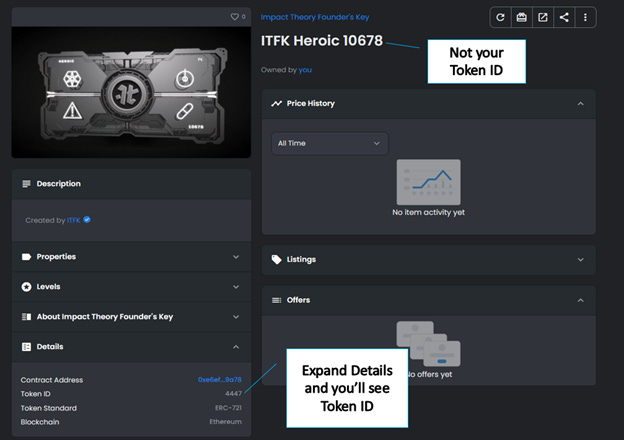This screenshot has height=440, width=624.
Task: Click the Description lines icon
Action: (x=26, y=184)
